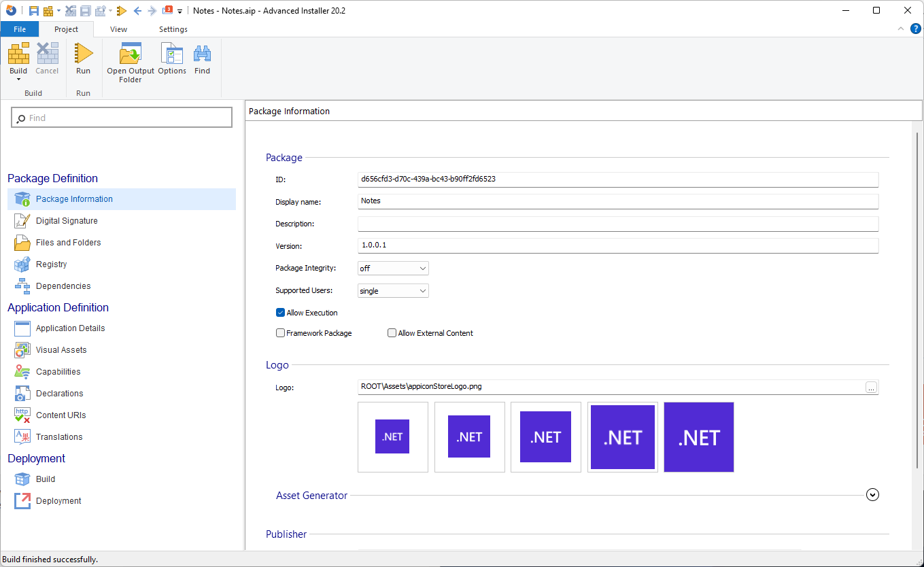Open the Customize Quick Access Toolbar dropdown

click(x=180, y=11)
